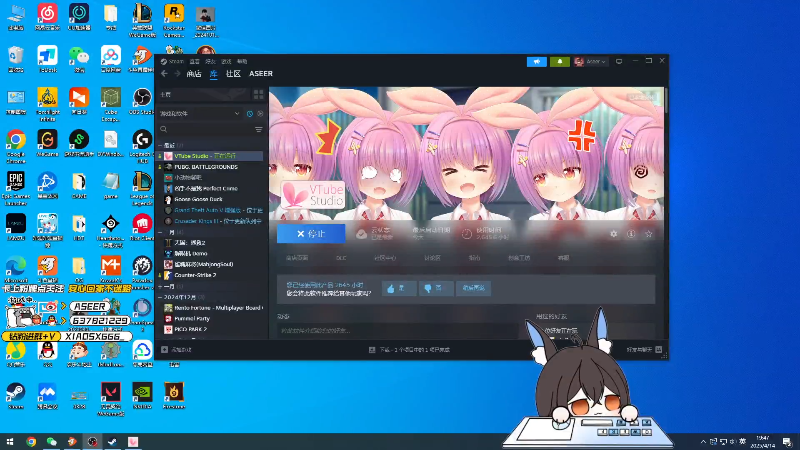Click the thumbs-down No recommend button
Image resolution: width=800 pixels, height=450 pixels.
436,288
